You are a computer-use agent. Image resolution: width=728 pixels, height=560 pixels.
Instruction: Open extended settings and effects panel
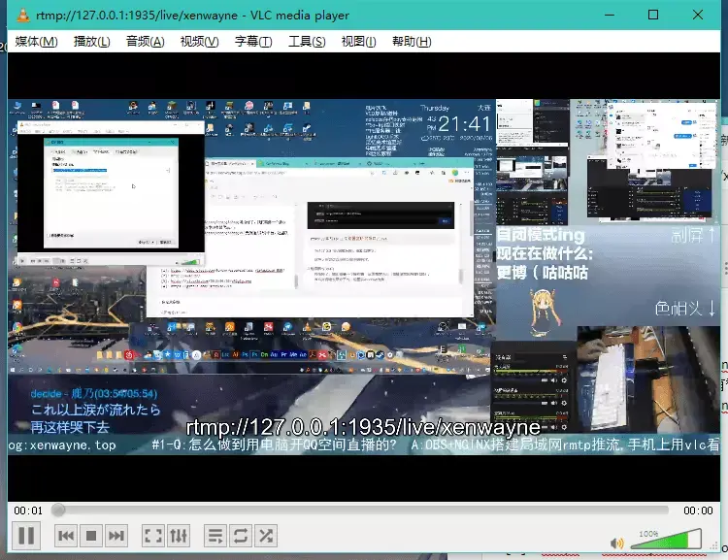point(179,536)
